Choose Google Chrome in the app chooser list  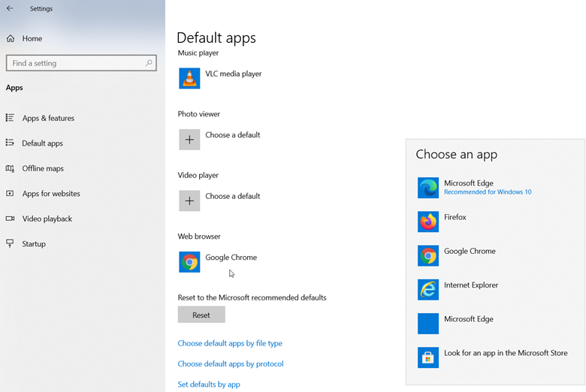click(x=470, y=252)
